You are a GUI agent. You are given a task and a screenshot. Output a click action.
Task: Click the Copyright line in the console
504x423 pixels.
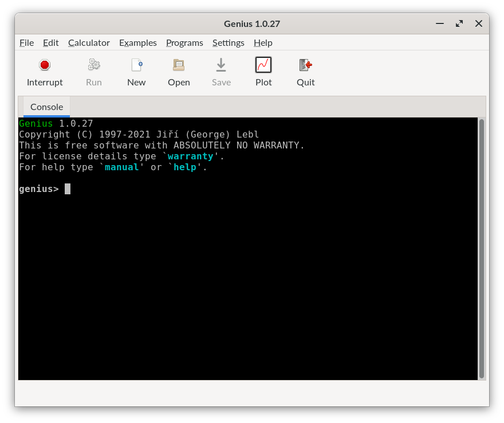[x=139, y=135]
